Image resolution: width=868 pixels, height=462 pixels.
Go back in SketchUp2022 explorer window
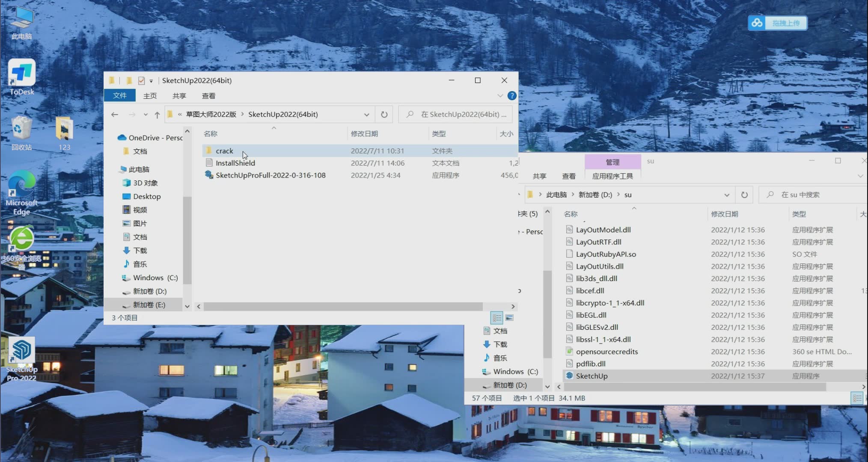[x=114, y=114]
